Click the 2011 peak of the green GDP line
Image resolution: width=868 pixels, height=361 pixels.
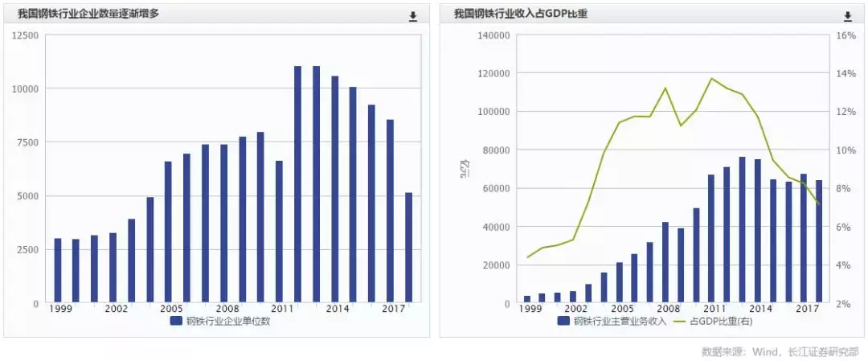coord(711,79)
